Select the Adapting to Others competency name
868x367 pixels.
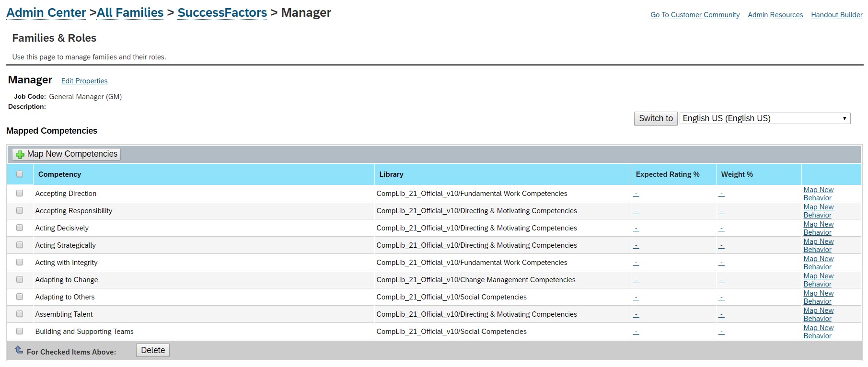tap(65, 297)
